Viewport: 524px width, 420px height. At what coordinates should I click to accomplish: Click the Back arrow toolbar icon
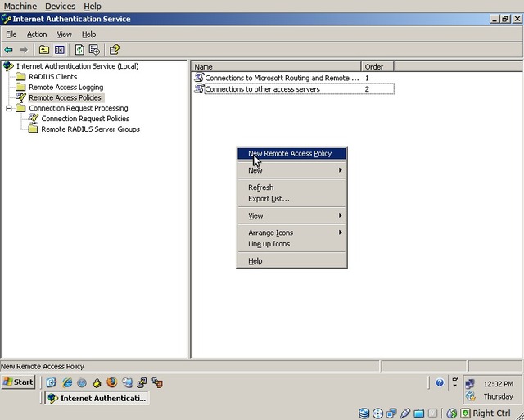[x=9, y=50]
